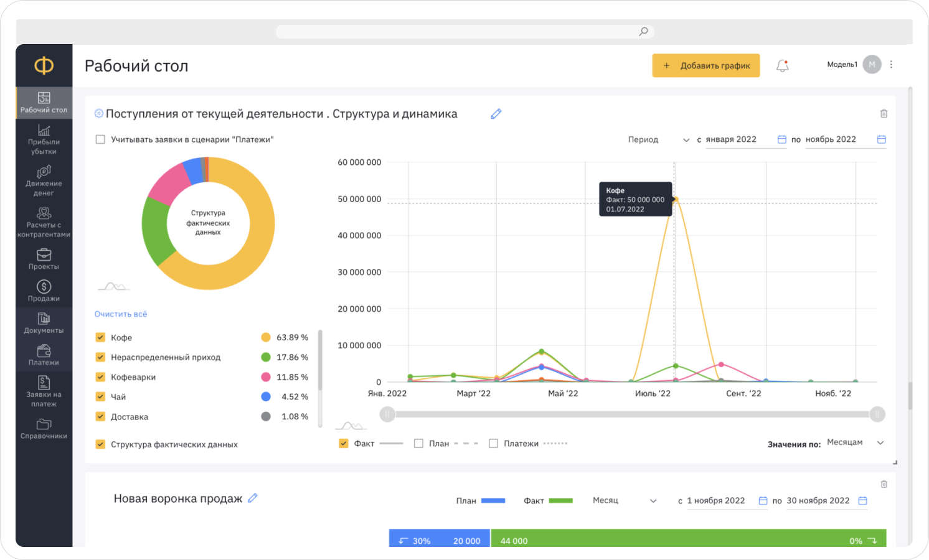Click the page vertical scrollbar
Screen dimensions: 929x560
coord(910,396)
